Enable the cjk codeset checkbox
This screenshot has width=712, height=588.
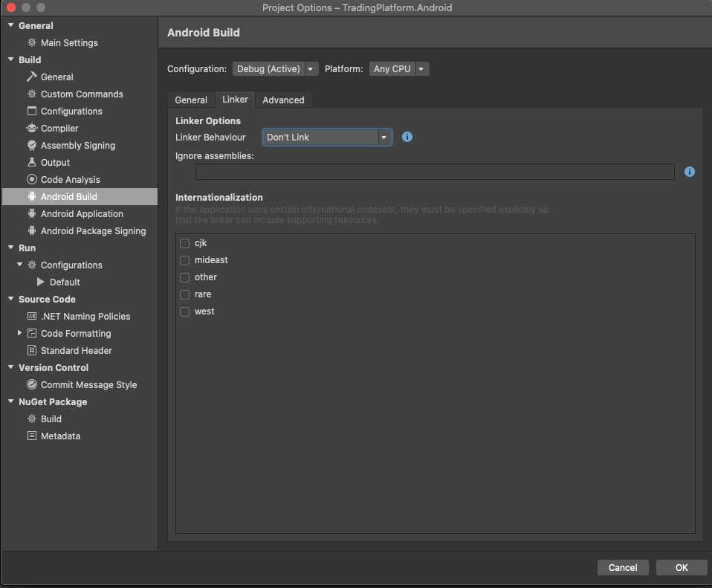(x=184, y=242)
